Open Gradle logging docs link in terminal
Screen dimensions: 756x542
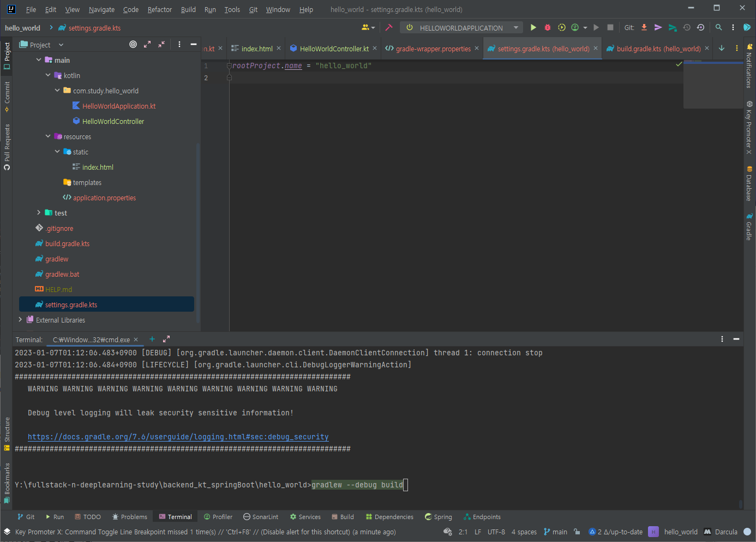[178, 437]
